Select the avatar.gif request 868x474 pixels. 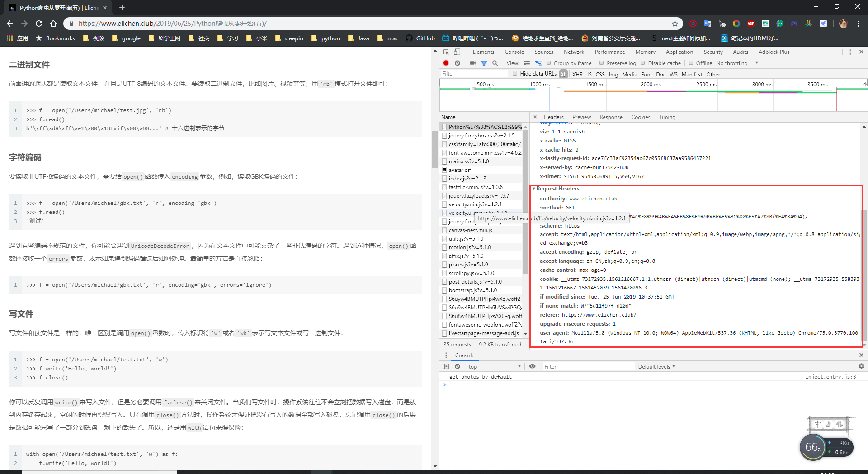coord(481,170)
